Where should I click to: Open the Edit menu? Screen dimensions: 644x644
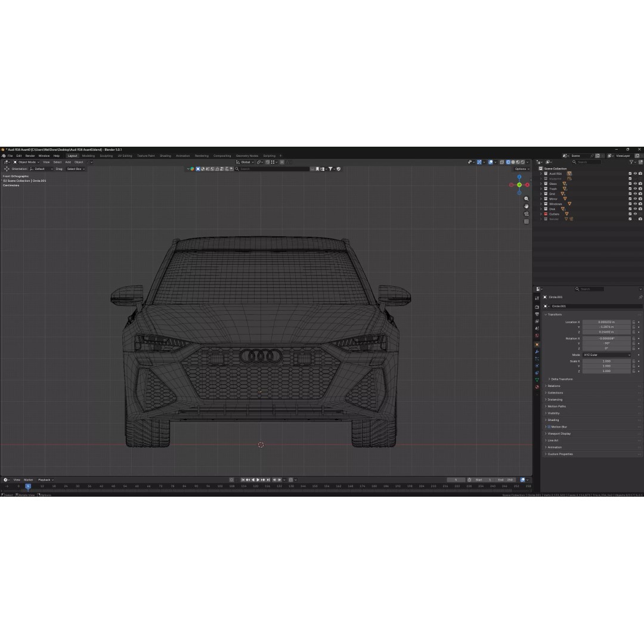coord(19,156)
